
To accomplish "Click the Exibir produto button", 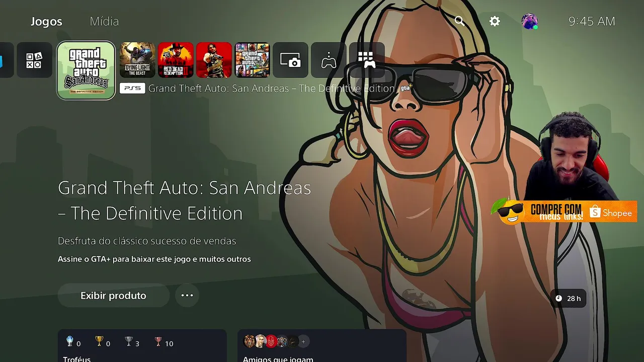I will [114, 296].
